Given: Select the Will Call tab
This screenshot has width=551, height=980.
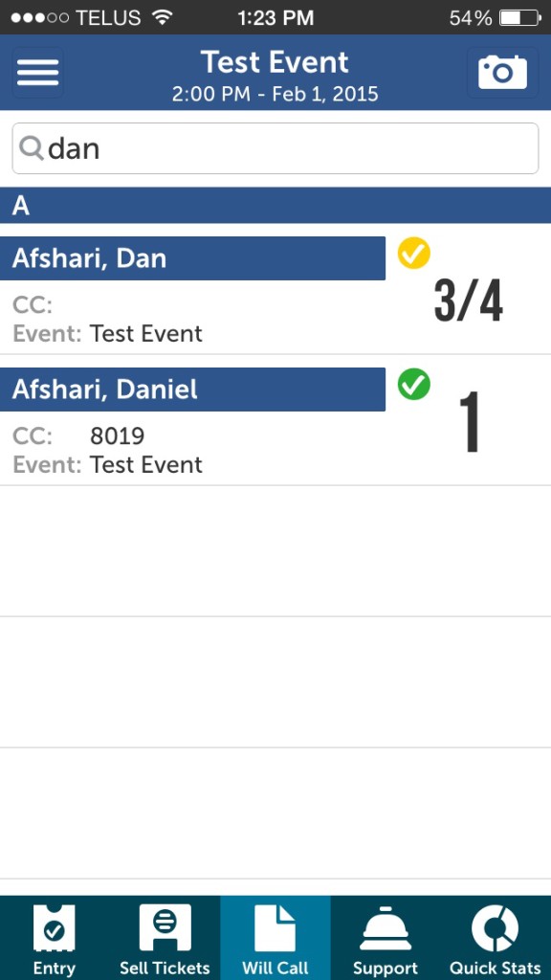Looking at the screenshot, I should click(x=275, y=940).
